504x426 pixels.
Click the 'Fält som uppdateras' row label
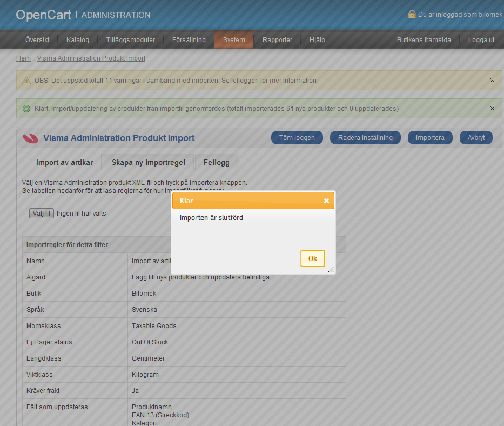[x=57, y=407]
